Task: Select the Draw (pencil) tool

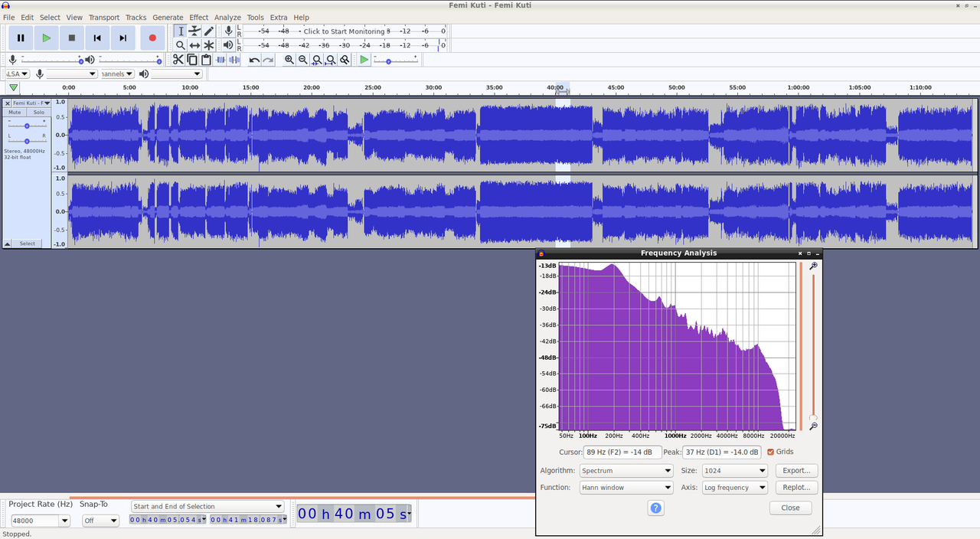Action: tap(208, 31)
